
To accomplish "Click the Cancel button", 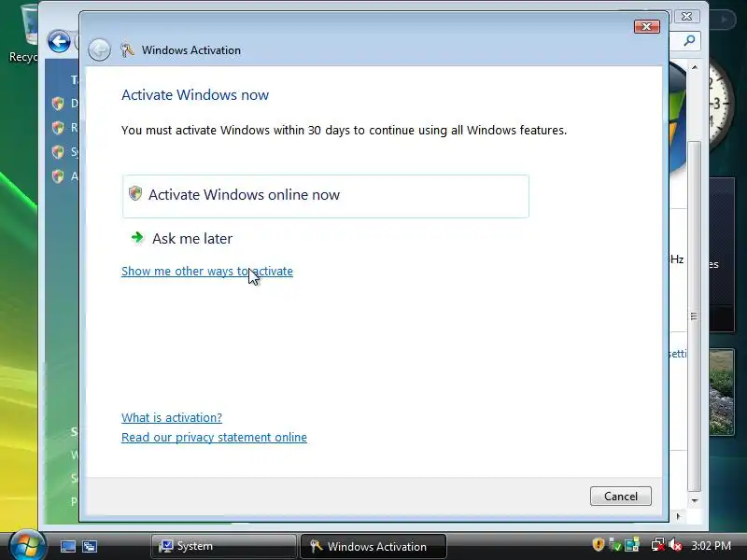I will click(x=620, y=497).
